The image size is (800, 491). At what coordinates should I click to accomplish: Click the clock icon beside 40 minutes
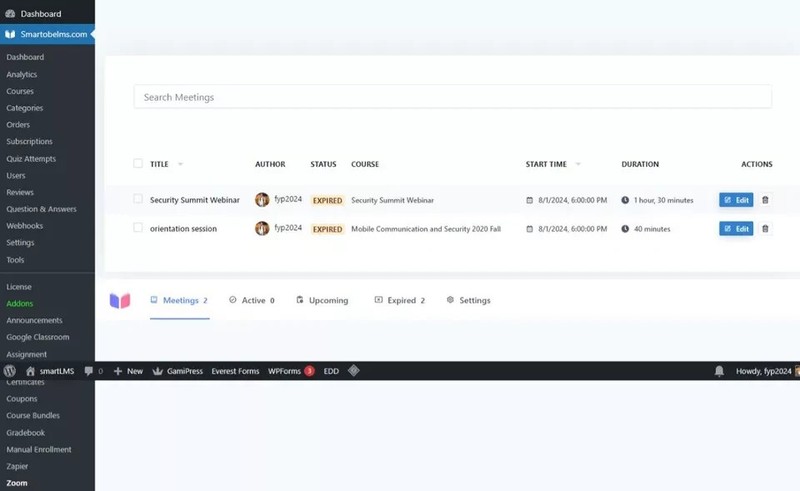click(625, 229)
